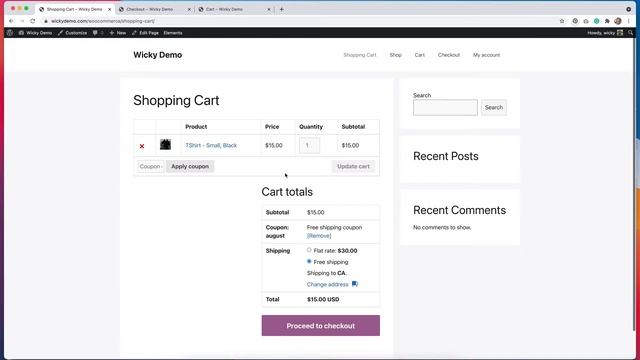The width and height of the screenshot is (640, 360).
Task: Open the Chrome extensions puzzle icon
Action: [607, 21]
